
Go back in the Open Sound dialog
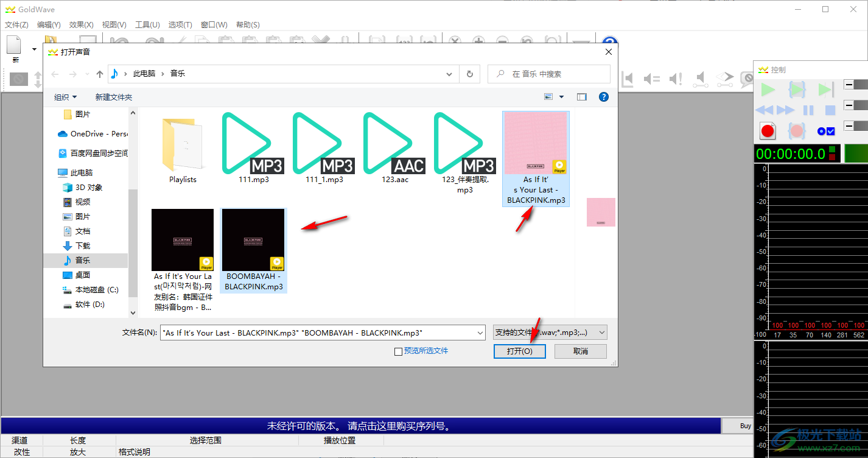tap(55, 74)
